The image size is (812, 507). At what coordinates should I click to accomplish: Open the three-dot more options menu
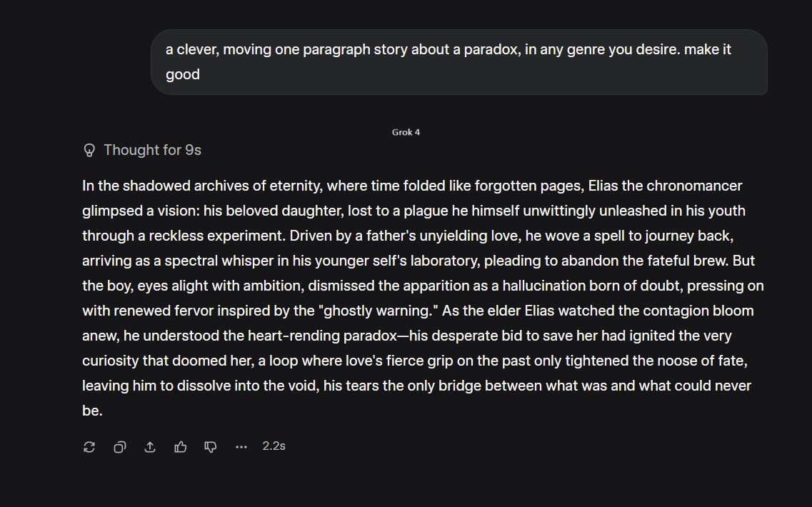[x=241, y=447]
